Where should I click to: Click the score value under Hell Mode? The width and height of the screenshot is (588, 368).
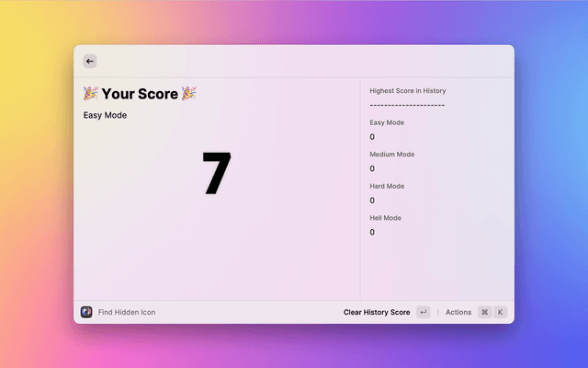click(372, 232)
